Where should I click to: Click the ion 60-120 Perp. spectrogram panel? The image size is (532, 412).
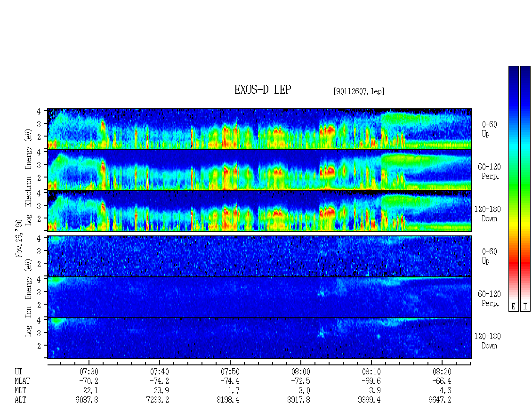pyautogui.click(x=259, y=298)
